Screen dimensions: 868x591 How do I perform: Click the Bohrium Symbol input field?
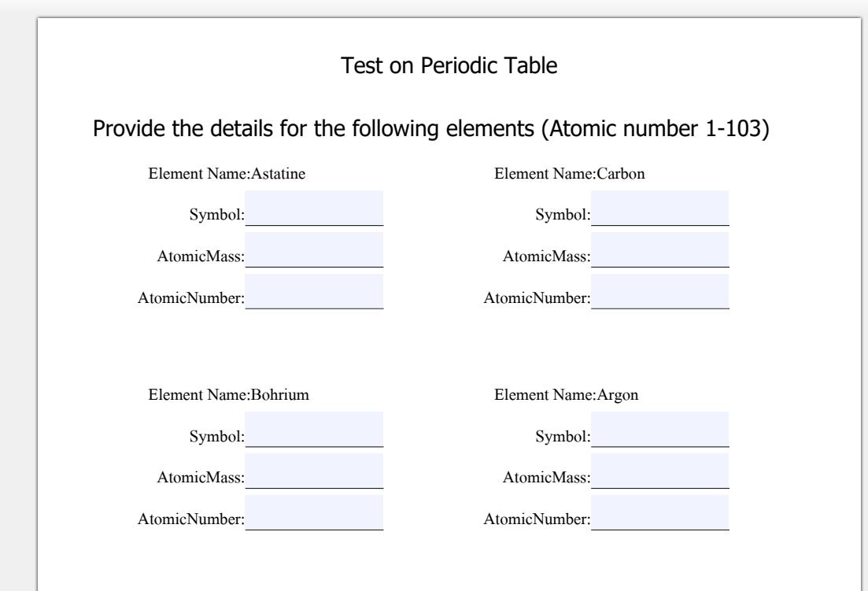(x=314, y=430)
